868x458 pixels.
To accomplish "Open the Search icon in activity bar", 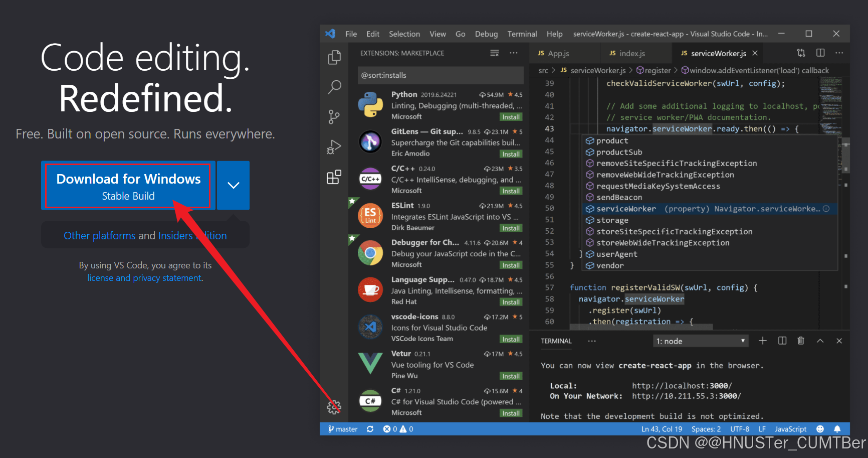I will coord(334,87).
